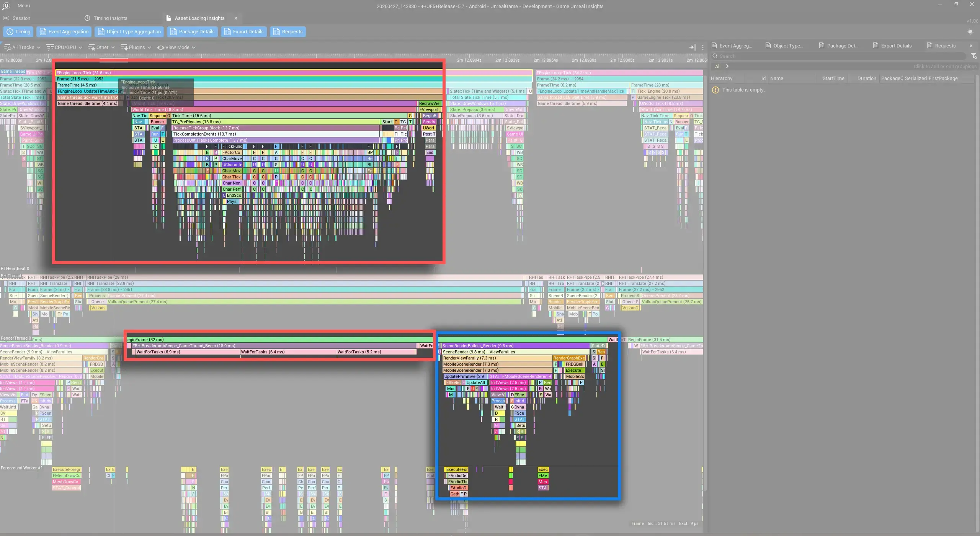Select the GameThread track label
The width and height of the screenshot is (980, 536).
tap(13, 71)
